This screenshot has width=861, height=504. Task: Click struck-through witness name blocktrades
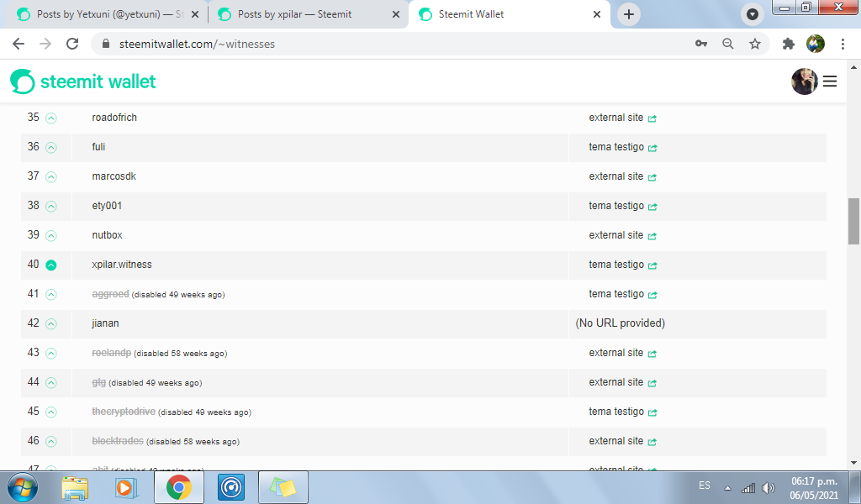pyautogui.click(x=118, y=441)
